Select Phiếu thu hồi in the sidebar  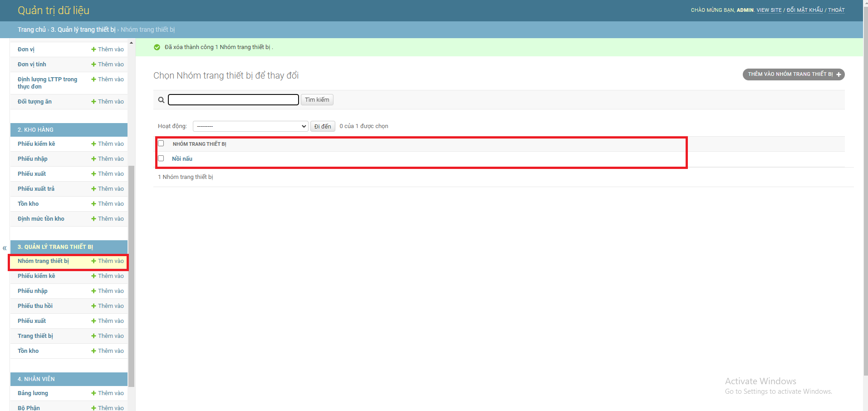[x=35, y=306]
